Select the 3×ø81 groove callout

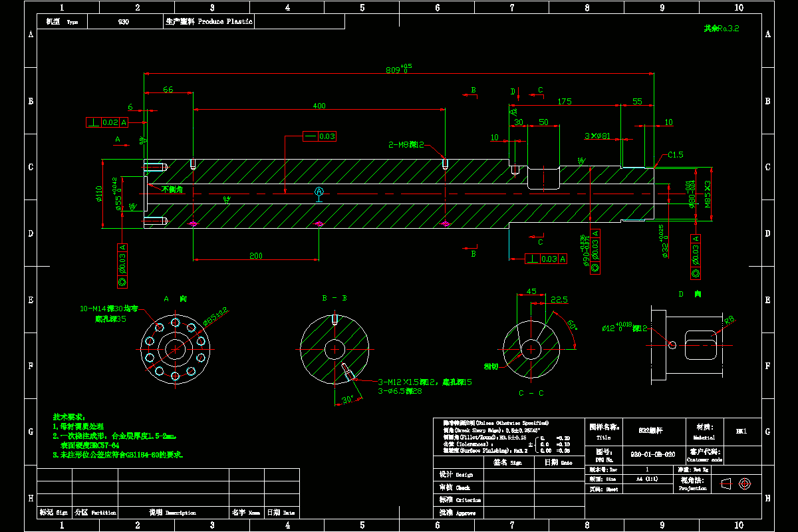click(597, 136)
